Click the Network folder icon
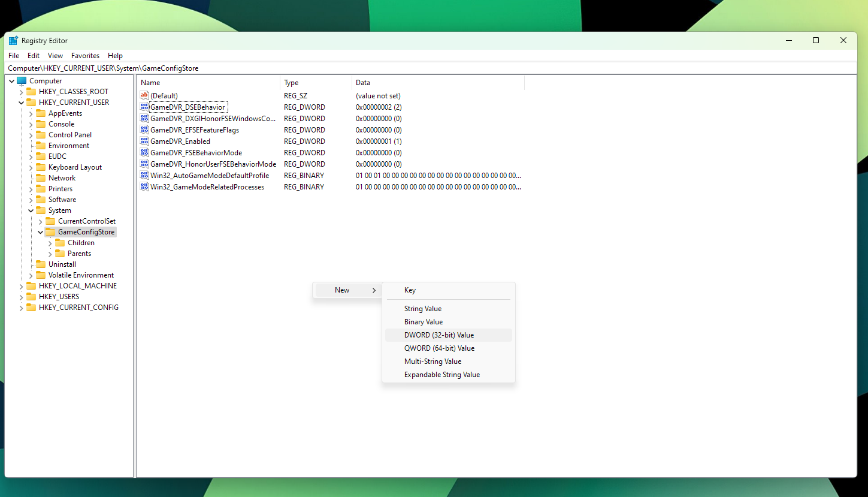The width and height of the screenshot is (868, 497). point(41,178)
